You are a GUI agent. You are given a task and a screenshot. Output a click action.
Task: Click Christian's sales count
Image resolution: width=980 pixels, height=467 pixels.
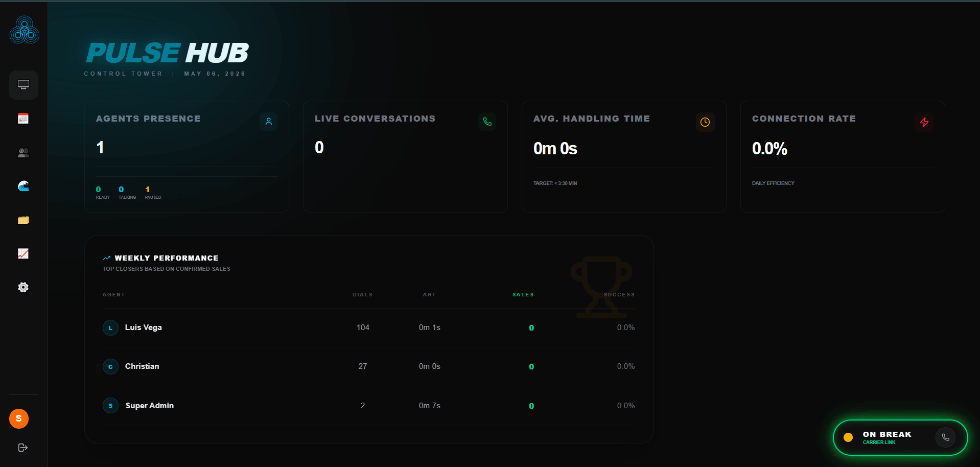tap(531, 367)
